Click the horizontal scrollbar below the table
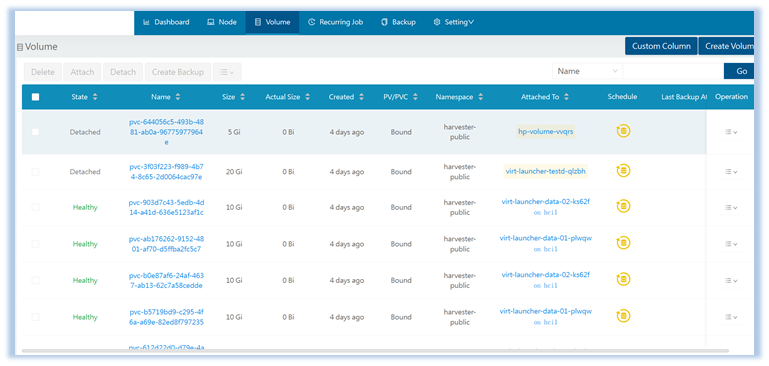 [x=375, y=351]
